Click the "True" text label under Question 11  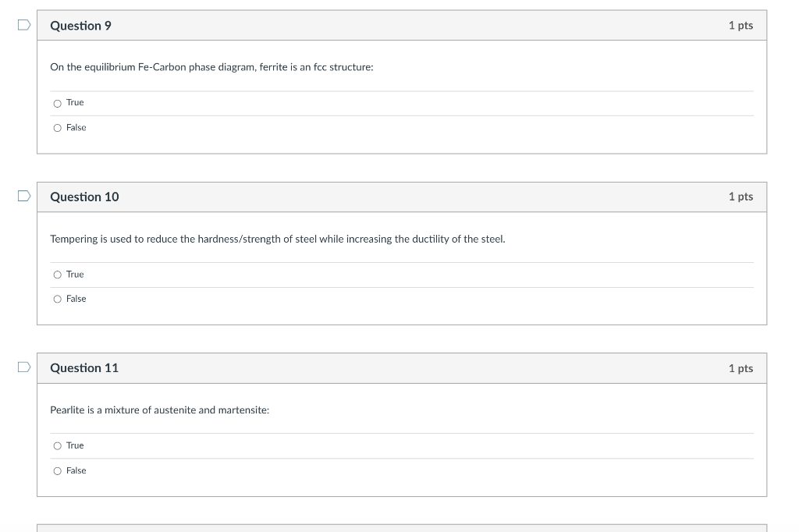[75, 445]
